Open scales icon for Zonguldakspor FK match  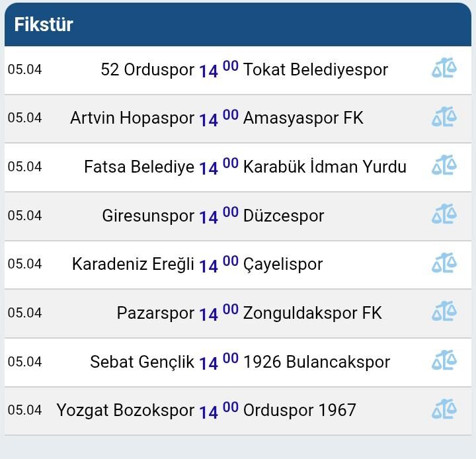tap(444, 312)
